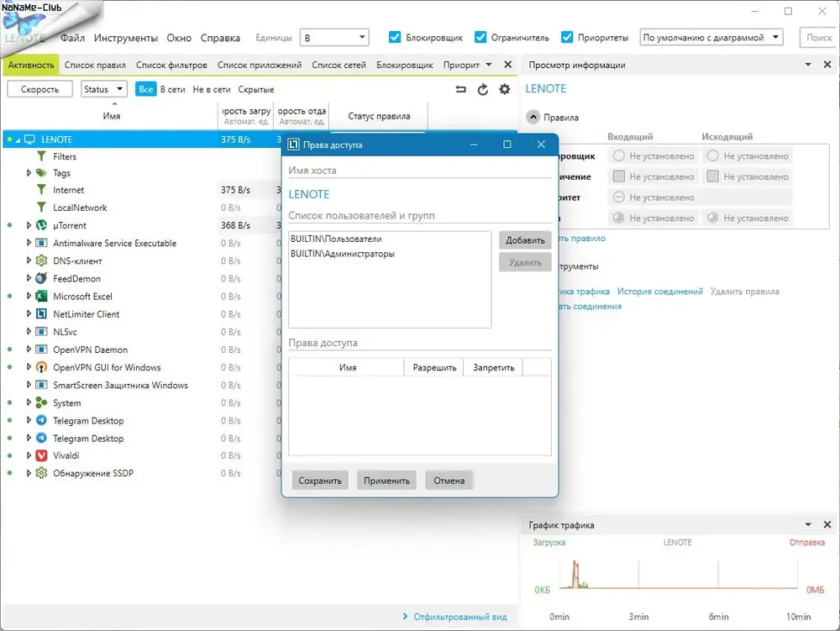
Task: Click the µTorrent application icon
Action: coord(41,225)
